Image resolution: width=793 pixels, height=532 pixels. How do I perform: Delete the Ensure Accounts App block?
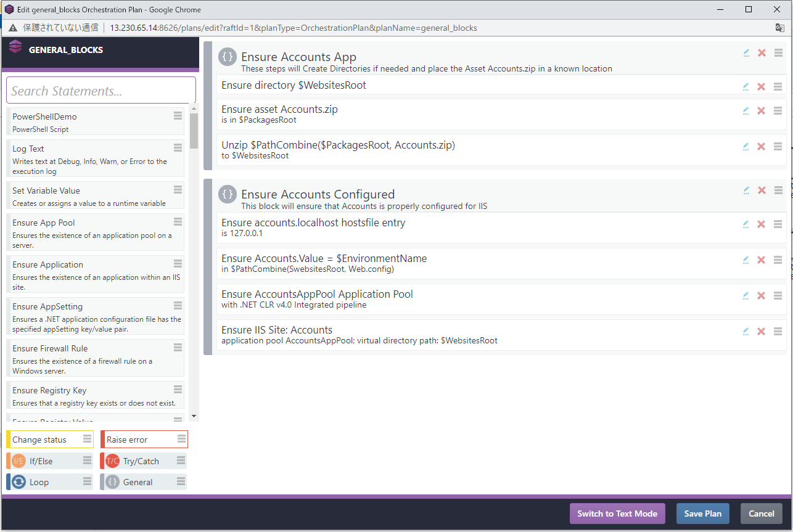coord(762,53)
